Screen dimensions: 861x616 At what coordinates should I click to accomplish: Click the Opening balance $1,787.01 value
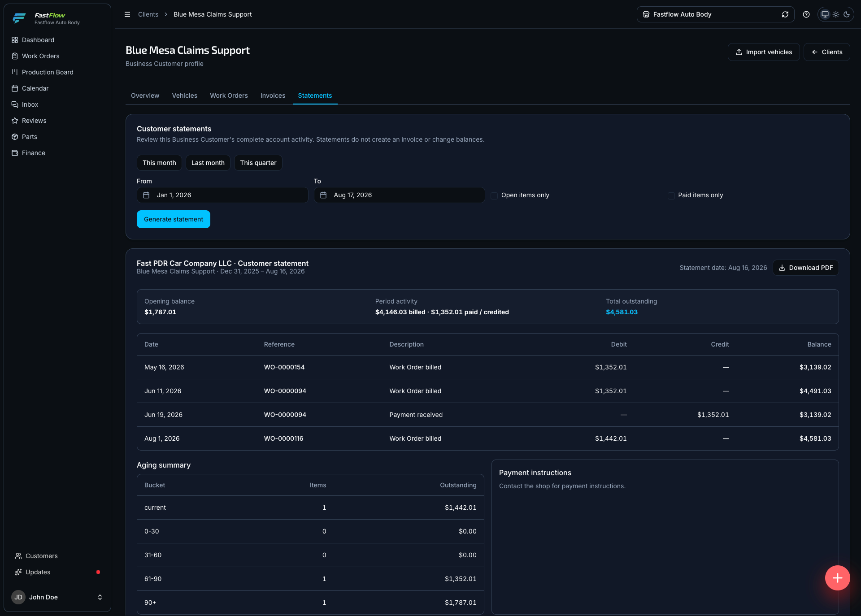[x=160, y=312]
